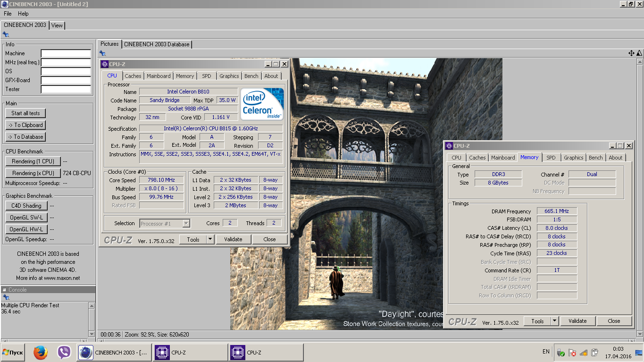The width and height of the screenshot is (644, 362).
Task: Open Mainboard tab in the front CPU-Z window
Action: pos(159,76)
